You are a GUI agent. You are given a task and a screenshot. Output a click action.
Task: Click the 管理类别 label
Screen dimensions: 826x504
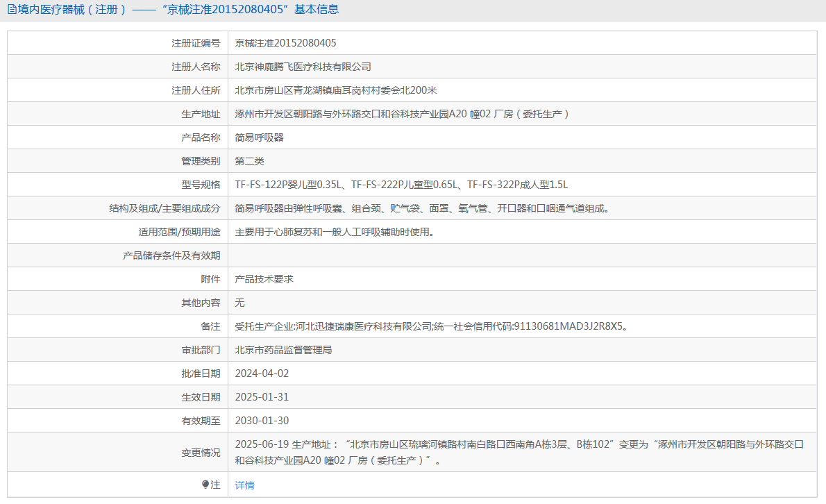coord(201,161)
